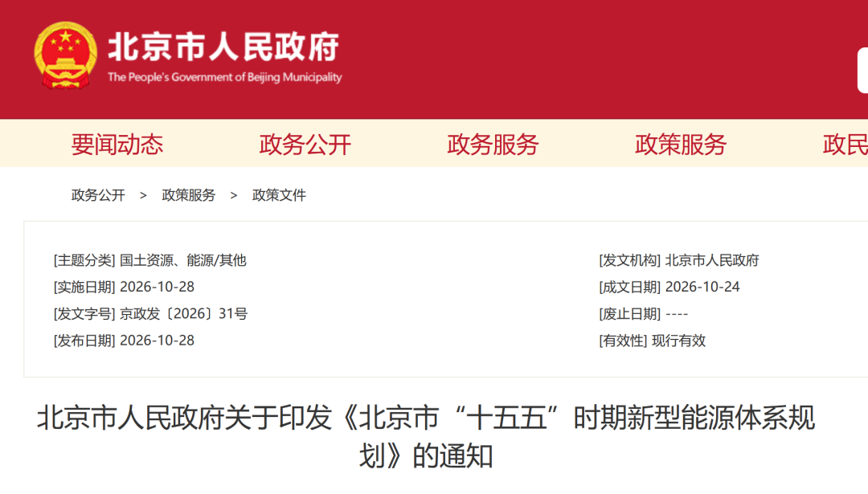The image size is (868, 494).
Task: Click the national emblem logo
Action: point(65,55)
